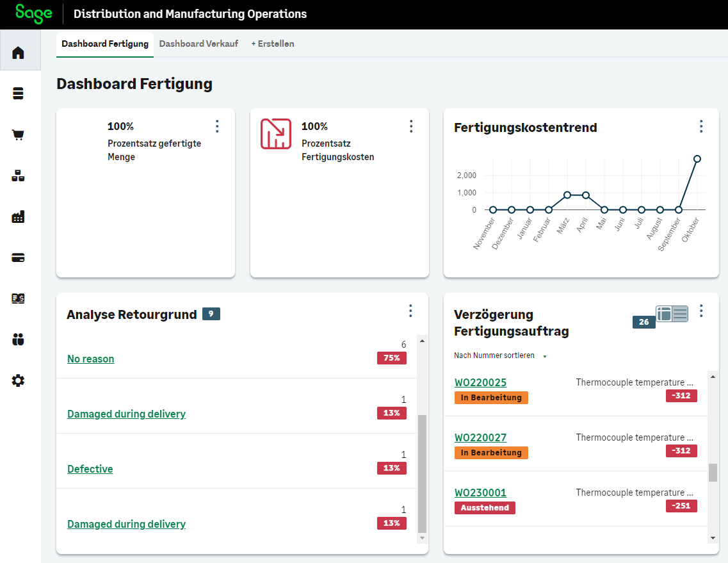Open the settings gear icon
The width and height of the screenshot is (728, 563).
[18, 380]
